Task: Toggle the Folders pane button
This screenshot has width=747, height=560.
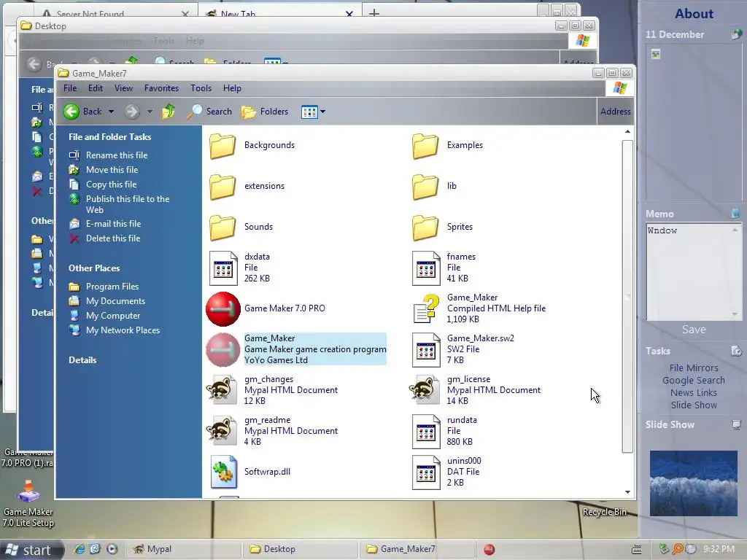Action: (265, 112)
